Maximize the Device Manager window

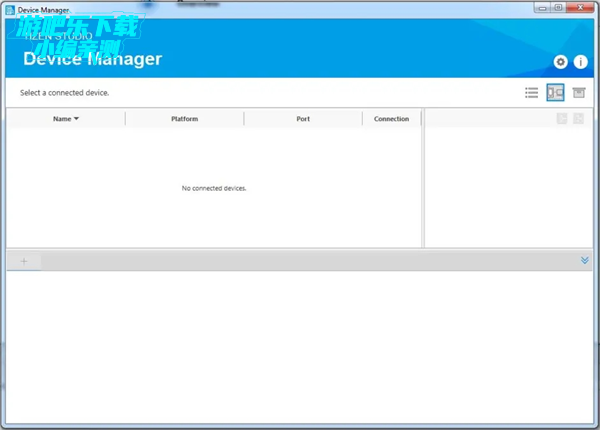[558, 8]
